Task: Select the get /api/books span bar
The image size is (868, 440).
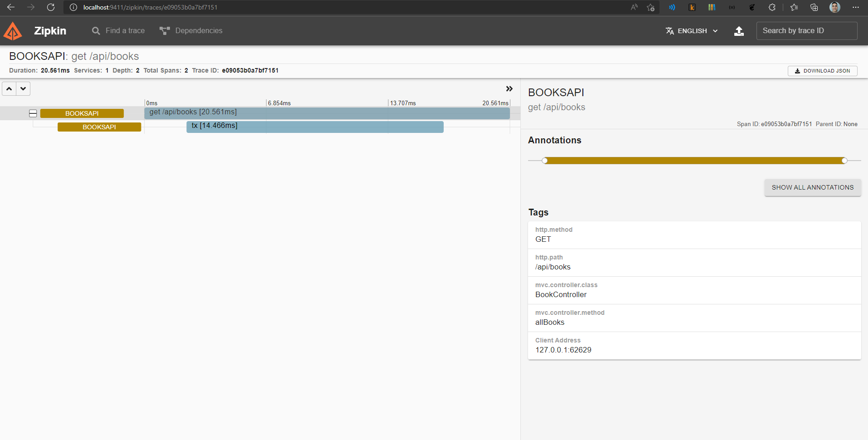Action: 327,113
